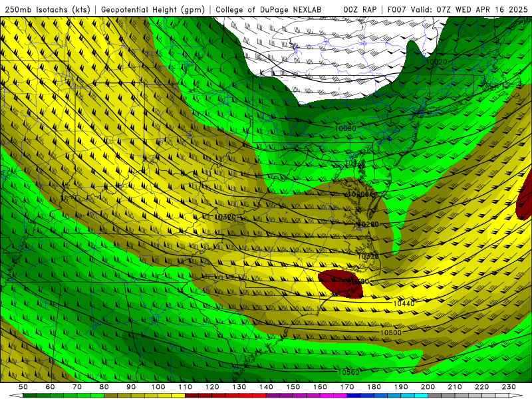
Task: Click the 190 value on the color scale
Action: coord(402,387)
